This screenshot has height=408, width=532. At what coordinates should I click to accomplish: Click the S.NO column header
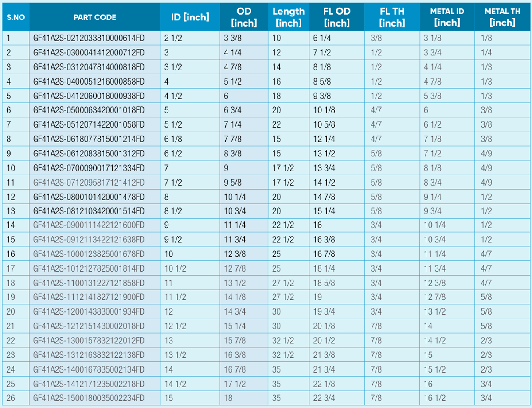16,16
